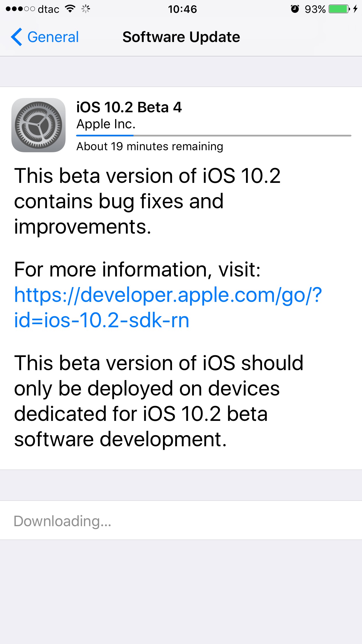Tap the back chevron arrow
Image resolution: width=362 pixels, height=644 pixels.
tap(16, 37)
